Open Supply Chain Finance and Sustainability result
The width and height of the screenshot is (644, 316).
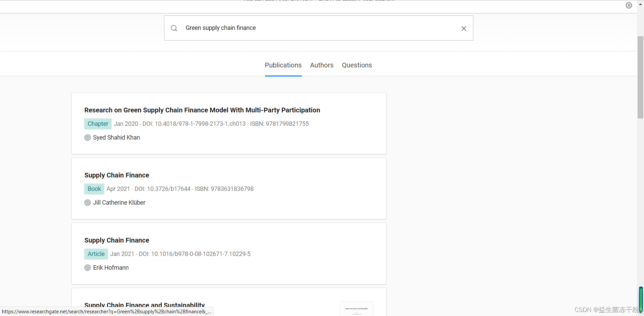(x=145, y=305)
